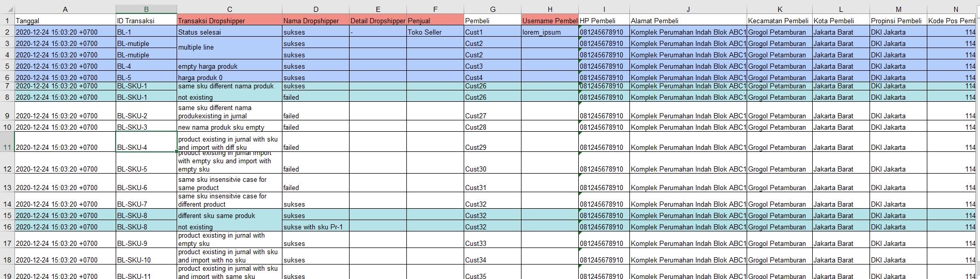Click the Kecamatan Pembeli header cell
980x279 pixels.
pyautogui.click(x=779, y=21)
